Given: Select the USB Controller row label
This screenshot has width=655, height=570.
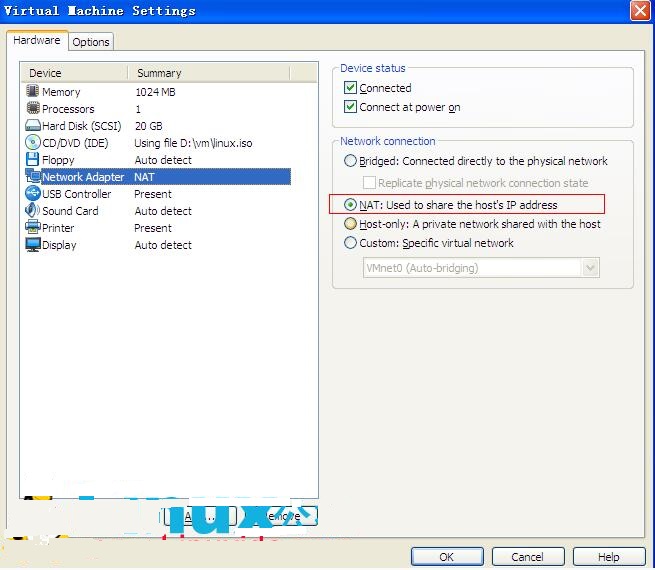Looking at the screenshot, I should coord(76,194).
